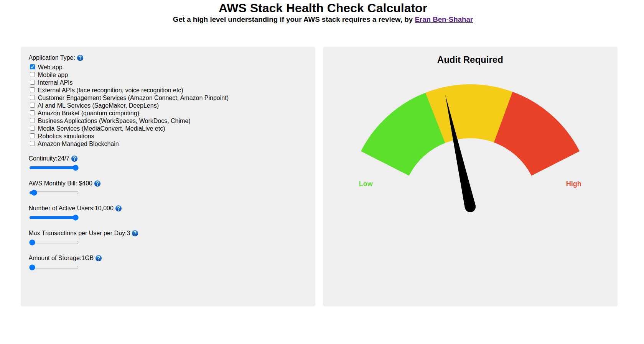
Task: Select External APIs face recognition option
Action: (x=32, y=90)
